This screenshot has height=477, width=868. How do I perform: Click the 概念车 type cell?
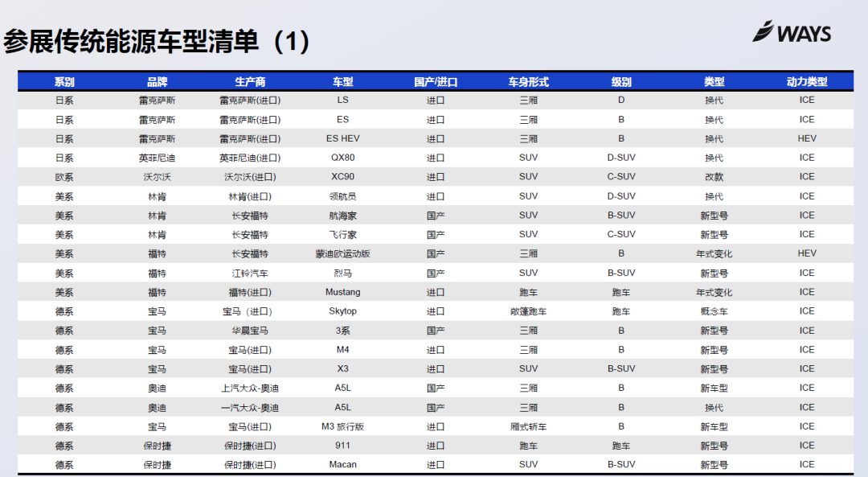pos(714,311)
